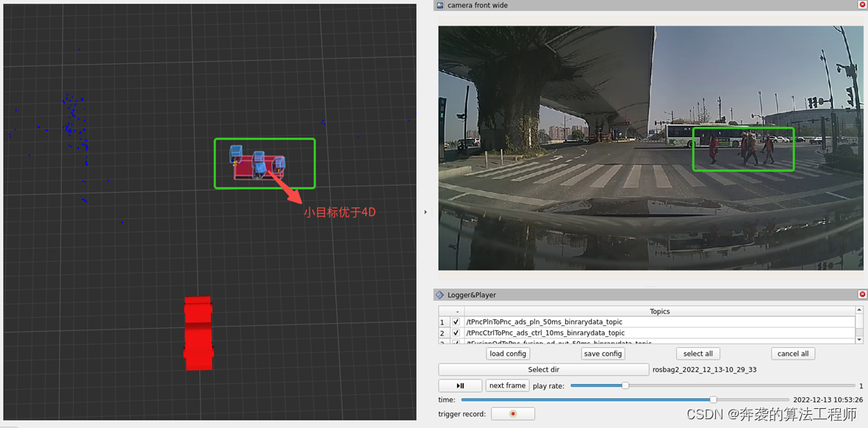This screenshot has height=428, width=868.
Task: Click row number 1 in topics table
Action: [442, 322]
